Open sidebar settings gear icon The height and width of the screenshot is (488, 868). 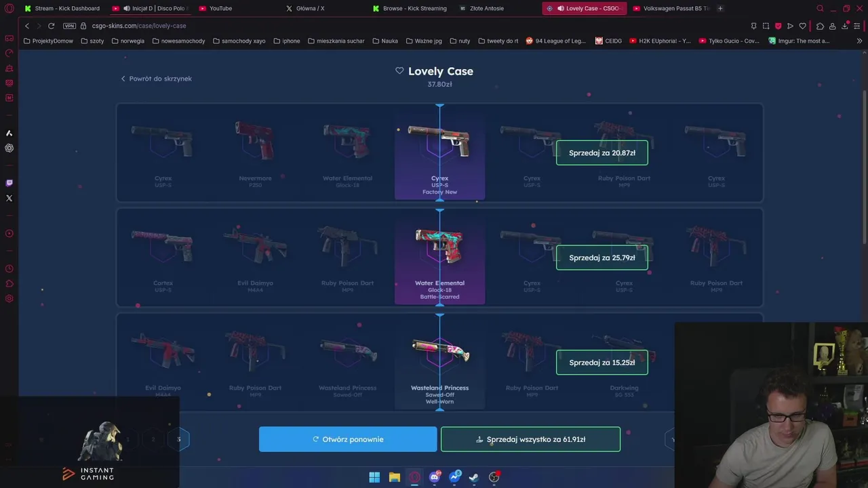pos(9,299)
